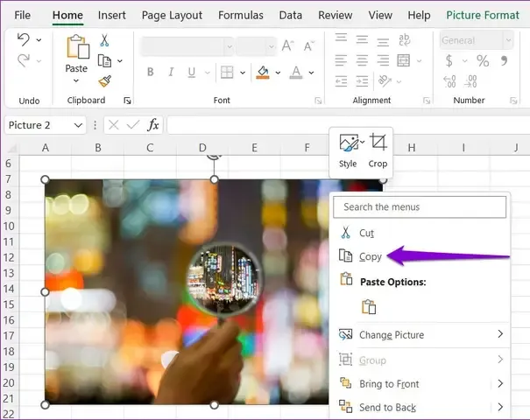Increase font size with large A icon

[287, 45]
